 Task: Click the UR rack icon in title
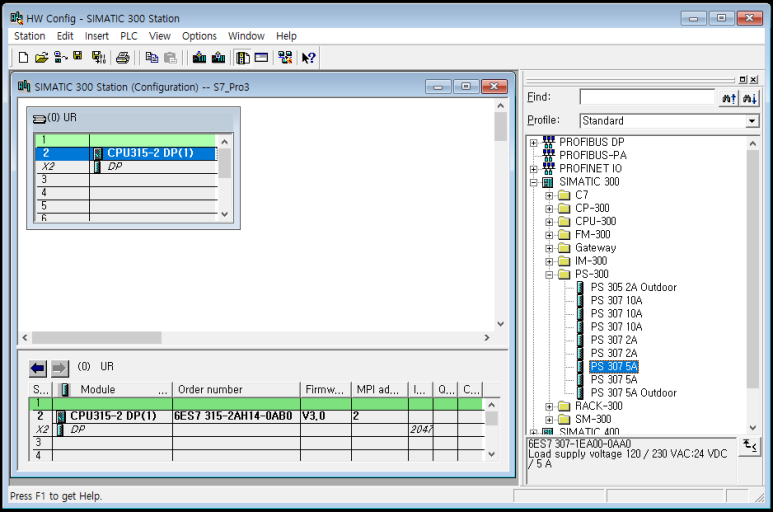pyautogui.click(x=39, y=118)
